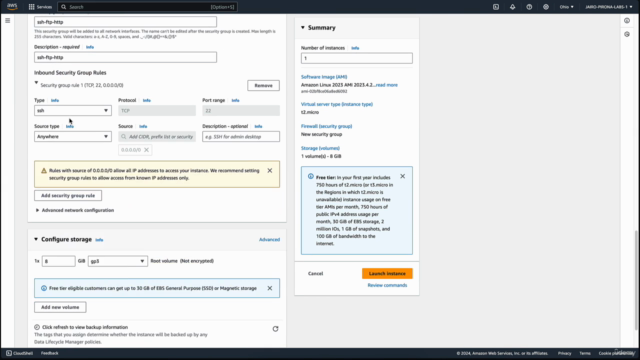The height and width of the screenshot is (360, 640).
Task: Open Terms link in footer
Action: click(585, 353)
